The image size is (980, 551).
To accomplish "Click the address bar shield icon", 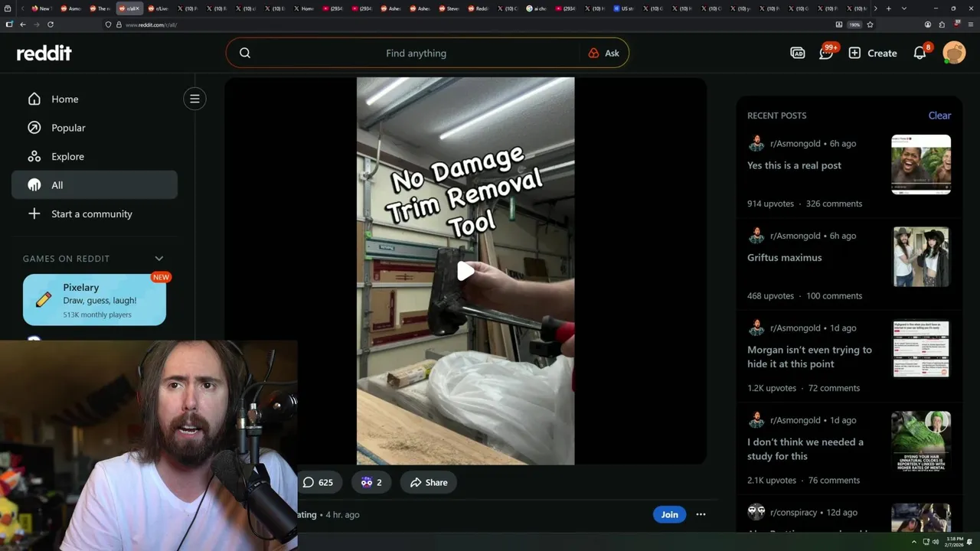I will pos(108,24).
